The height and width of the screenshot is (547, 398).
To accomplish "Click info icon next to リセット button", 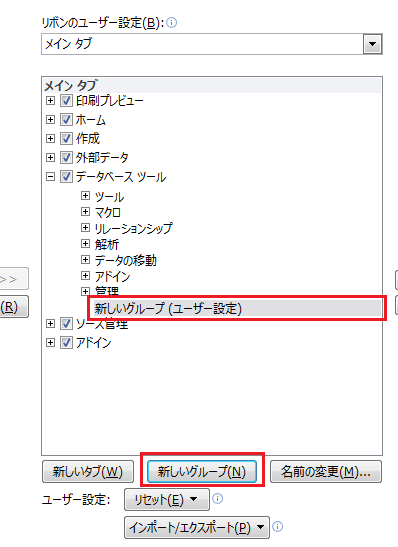I will click(x=218, y=499).
